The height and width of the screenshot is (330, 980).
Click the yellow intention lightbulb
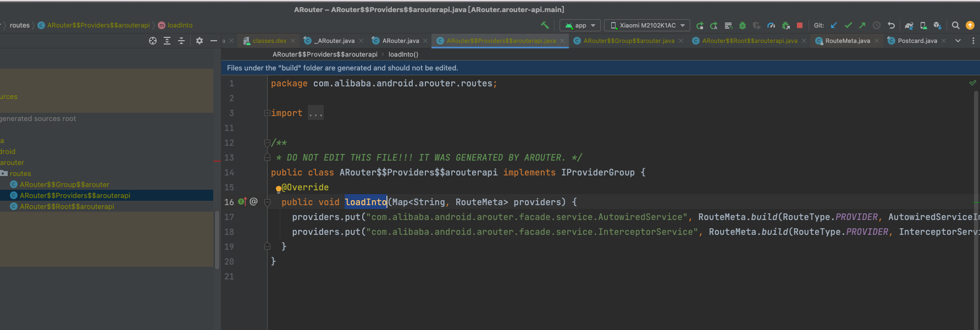(x=278, y=189)
